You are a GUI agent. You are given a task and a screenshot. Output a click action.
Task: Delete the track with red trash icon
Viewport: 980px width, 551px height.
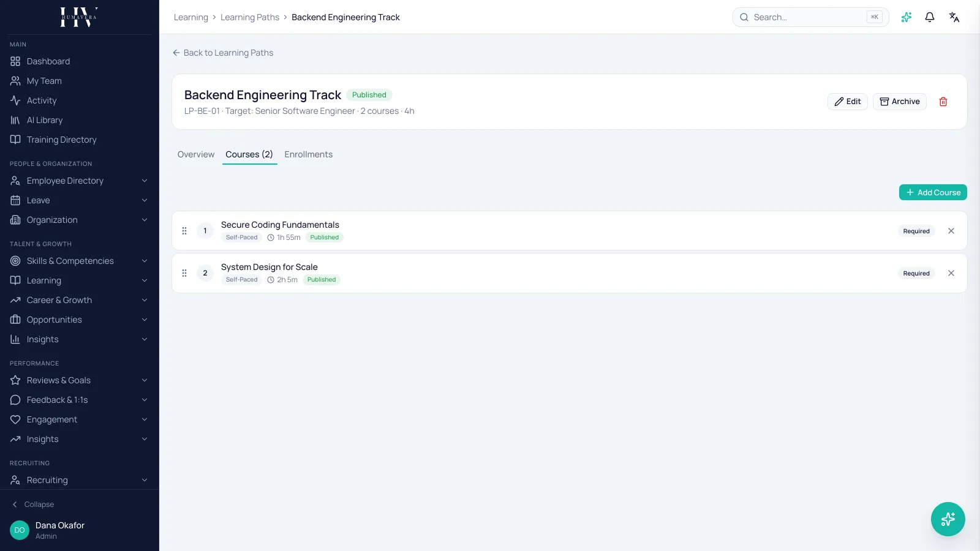pyautogui.click(x=943, y=102)
